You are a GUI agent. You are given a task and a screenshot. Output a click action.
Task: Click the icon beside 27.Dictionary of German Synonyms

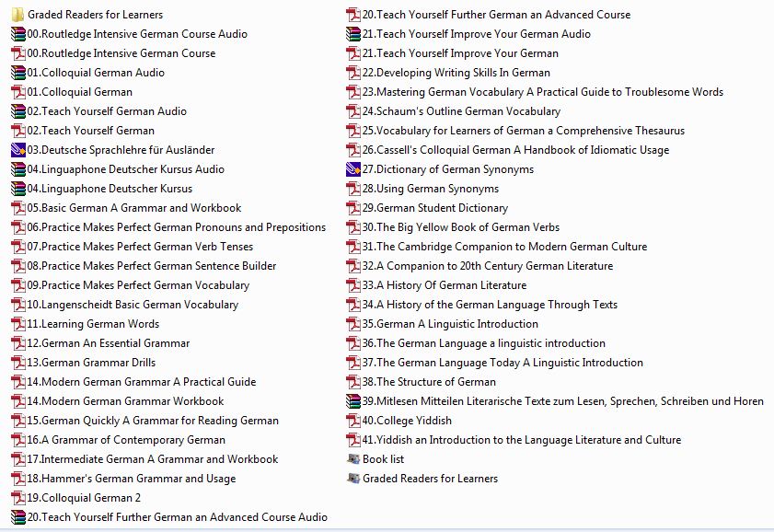pos(352,169)
